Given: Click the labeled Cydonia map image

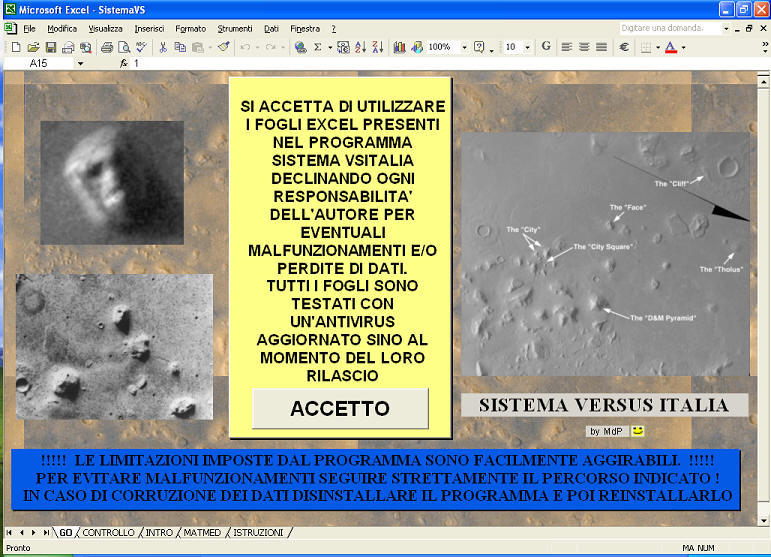Looking at the screenshot, I should (605, 254).
